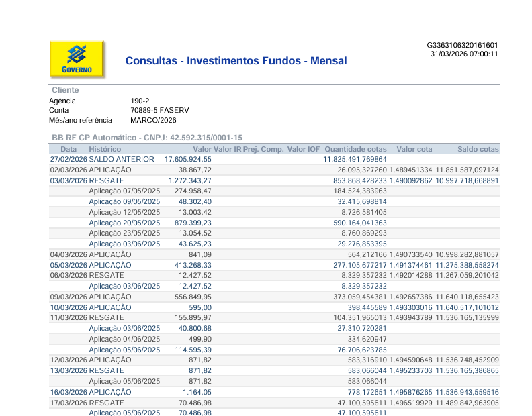
Task: Click document code G3363106320161601
Action: tap(462, 45)
